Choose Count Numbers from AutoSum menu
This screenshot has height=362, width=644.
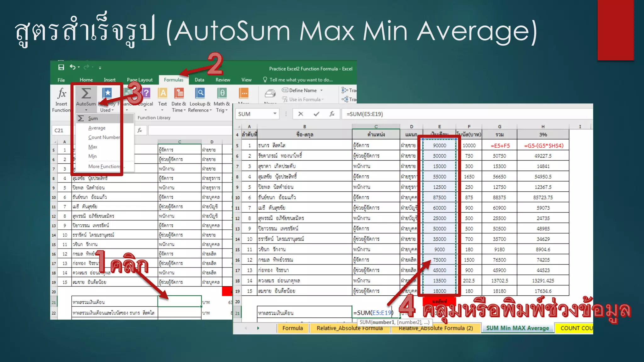click(105, 137)
